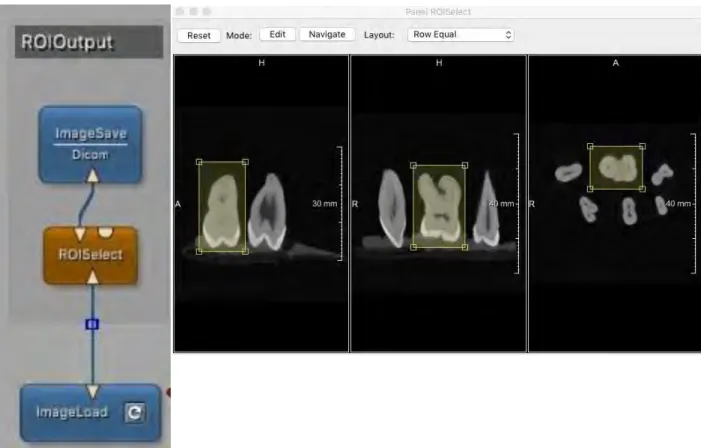701x448 pixels.
Task: Click top-right ROI handle in coronal view
Action: (x=465, y=165)
